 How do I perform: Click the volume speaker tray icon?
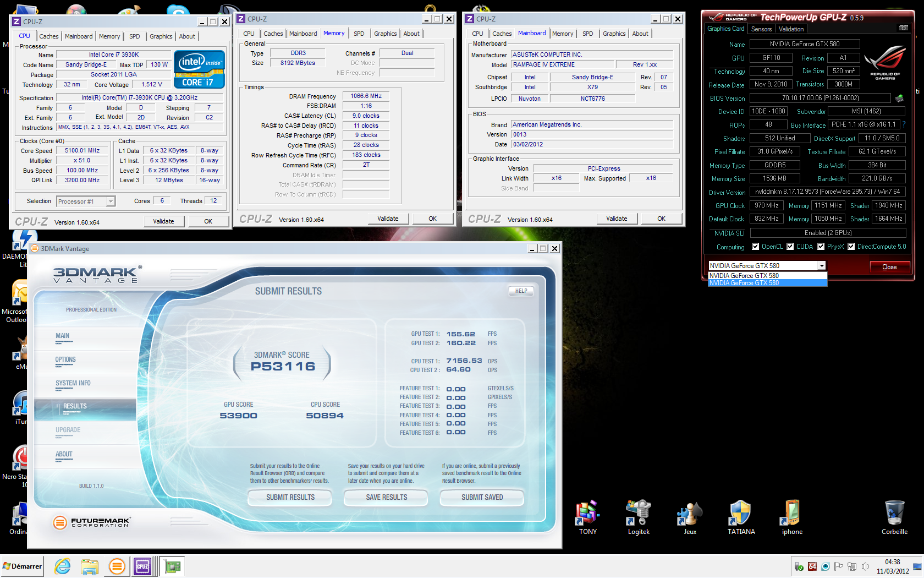(865, 566)
